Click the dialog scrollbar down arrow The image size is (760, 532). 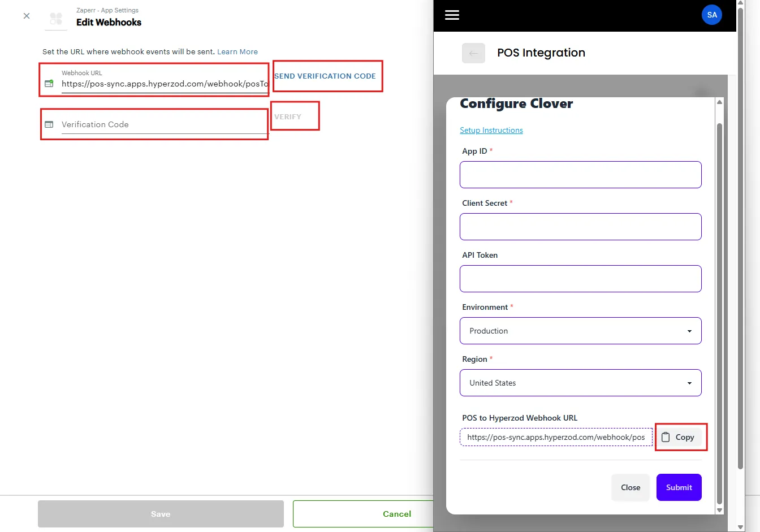click(719, 510)
